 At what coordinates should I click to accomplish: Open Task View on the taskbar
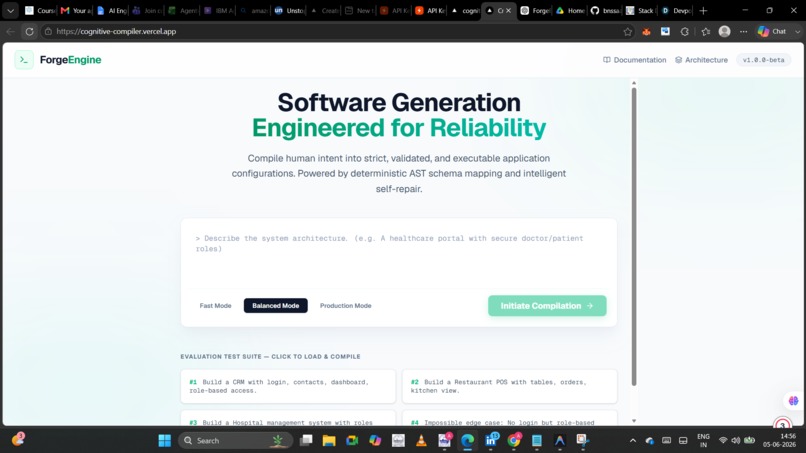coord(306,441)
